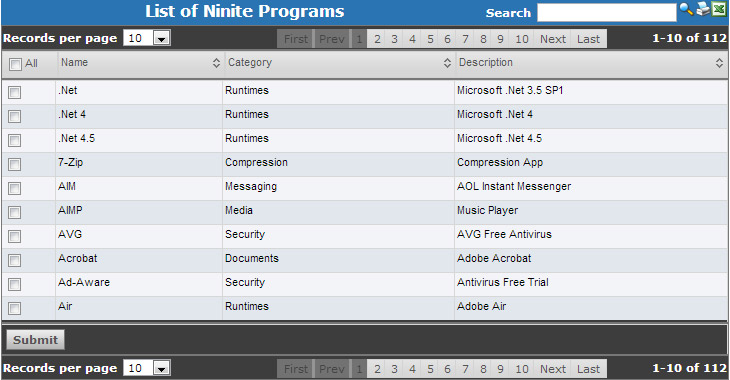
Task: Click the printer icon in the header
Action: 703,9
